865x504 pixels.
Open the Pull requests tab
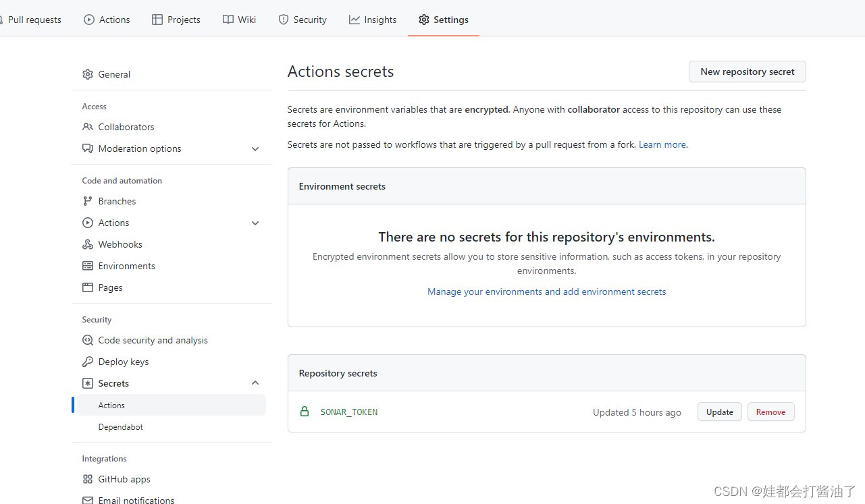(x=34, y=20)
